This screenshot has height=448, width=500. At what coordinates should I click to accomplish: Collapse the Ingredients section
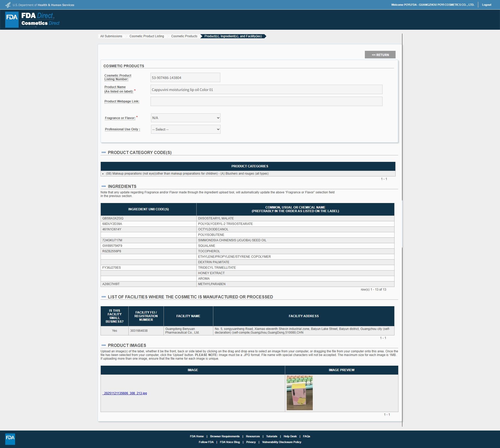tap(104, 186)
